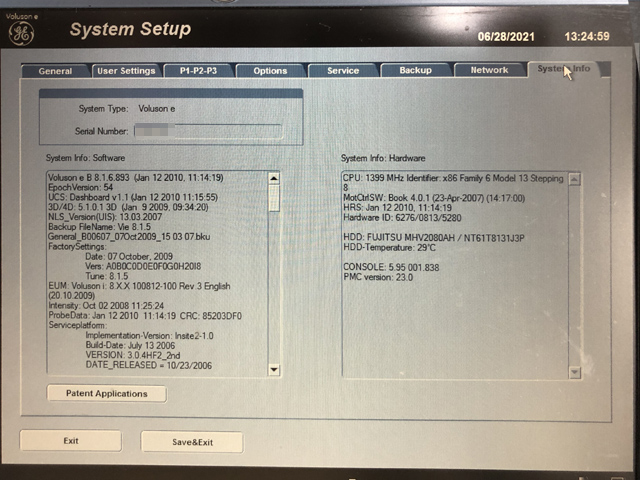Click software info scroll down arrow

coord(274,370)
